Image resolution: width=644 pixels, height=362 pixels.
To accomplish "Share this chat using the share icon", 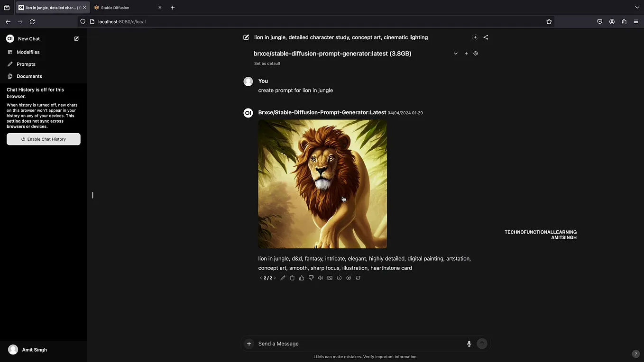I will (x=486, y=37).
